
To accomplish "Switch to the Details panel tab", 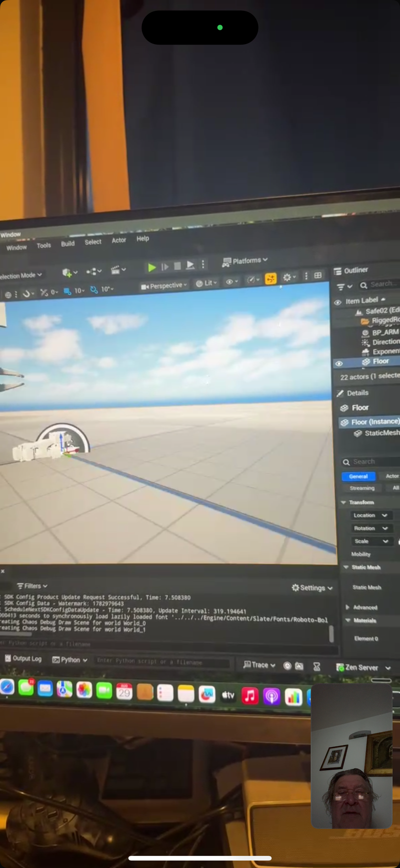I will (x=353, y=393).
